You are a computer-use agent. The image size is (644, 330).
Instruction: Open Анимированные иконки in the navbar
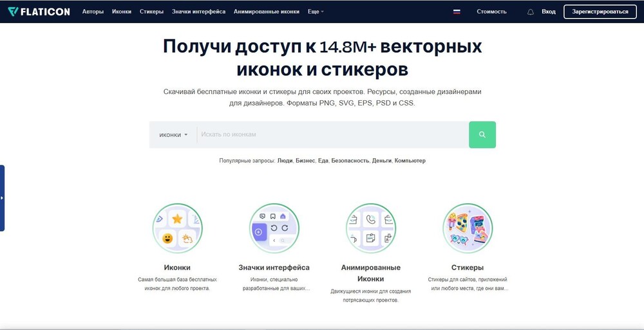[x=267, y=12]
